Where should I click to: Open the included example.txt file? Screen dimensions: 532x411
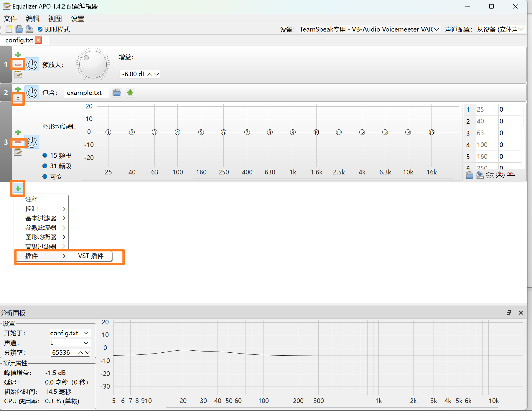pyautogui.click(x=117, y=92)
